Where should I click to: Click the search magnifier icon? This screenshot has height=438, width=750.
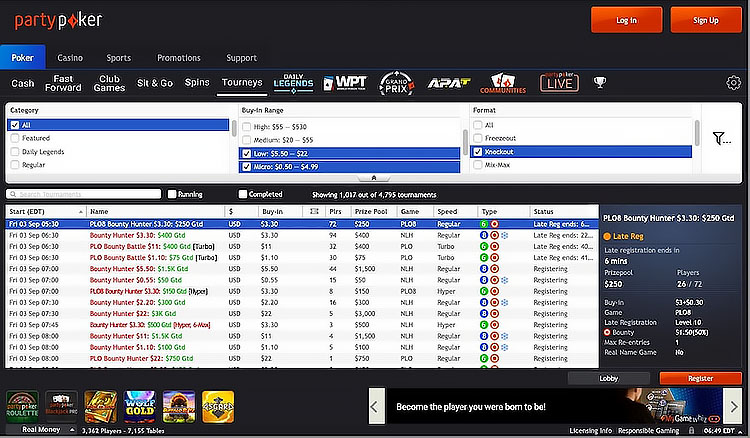13,194
